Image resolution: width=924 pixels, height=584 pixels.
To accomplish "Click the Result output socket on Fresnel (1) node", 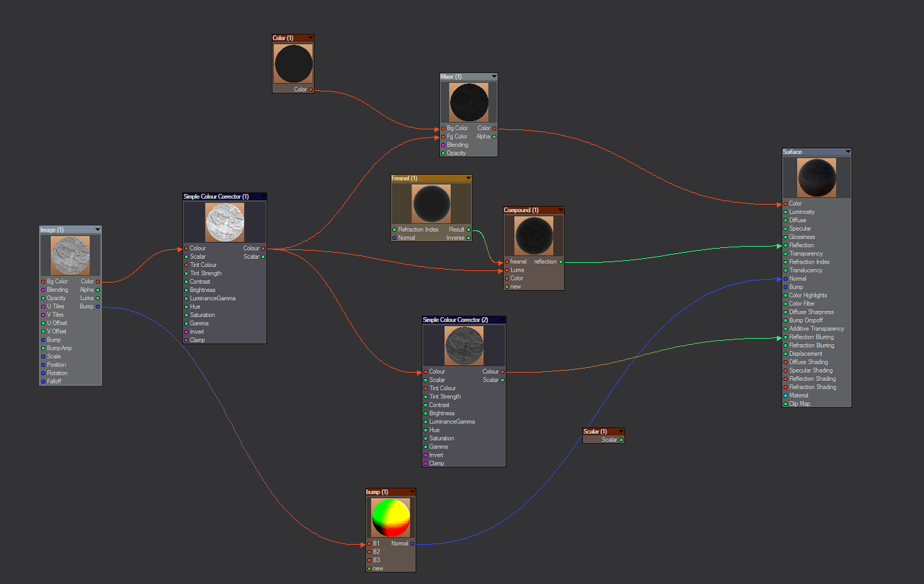I will coord(468,230).
